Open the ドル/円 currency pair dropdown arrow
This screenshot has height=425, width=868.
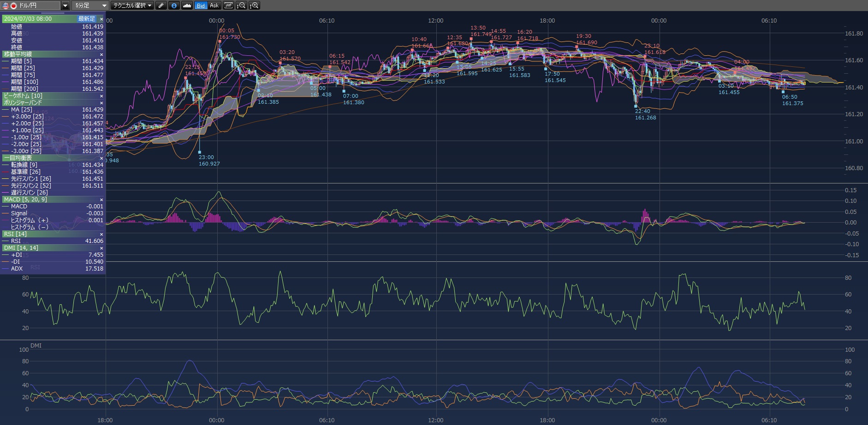[65, 6]
